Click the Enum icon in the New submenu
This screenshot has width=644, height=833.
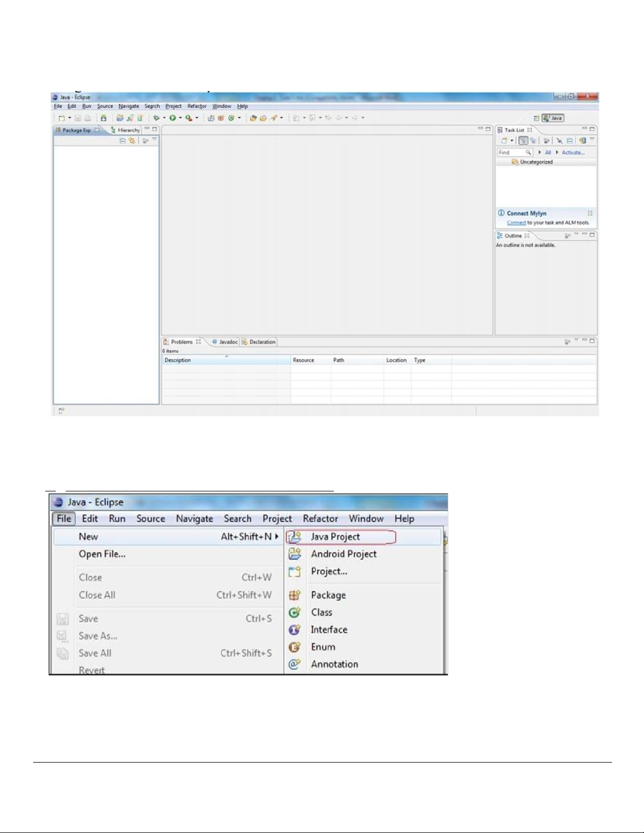pos(294,647)
